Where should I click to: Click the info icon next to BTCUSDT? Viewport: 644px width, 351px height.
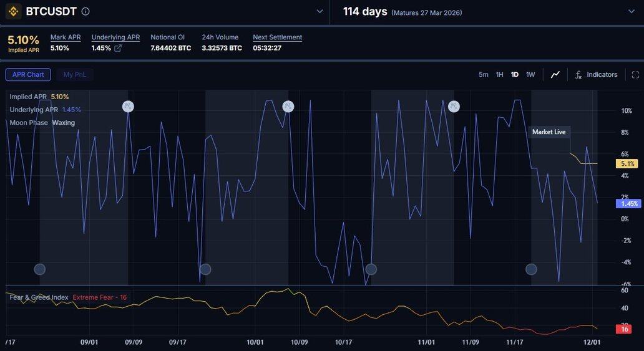[85, 11]
